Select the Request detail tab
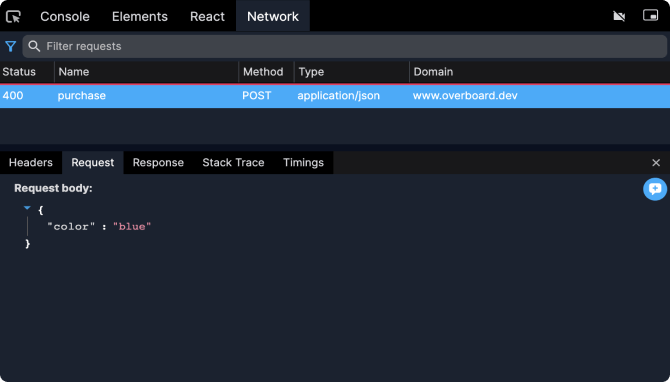 (x=93, y=162)
